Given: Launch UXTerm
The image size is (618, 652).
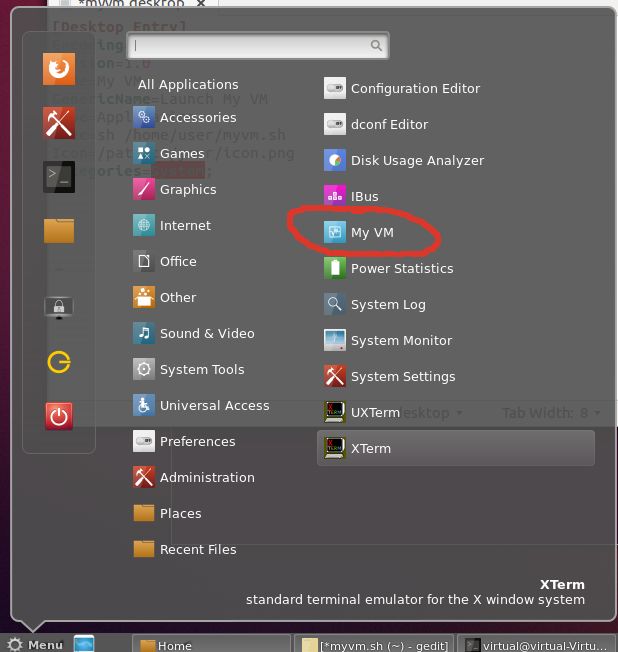Looking at the screenshot, I should 361,412.
